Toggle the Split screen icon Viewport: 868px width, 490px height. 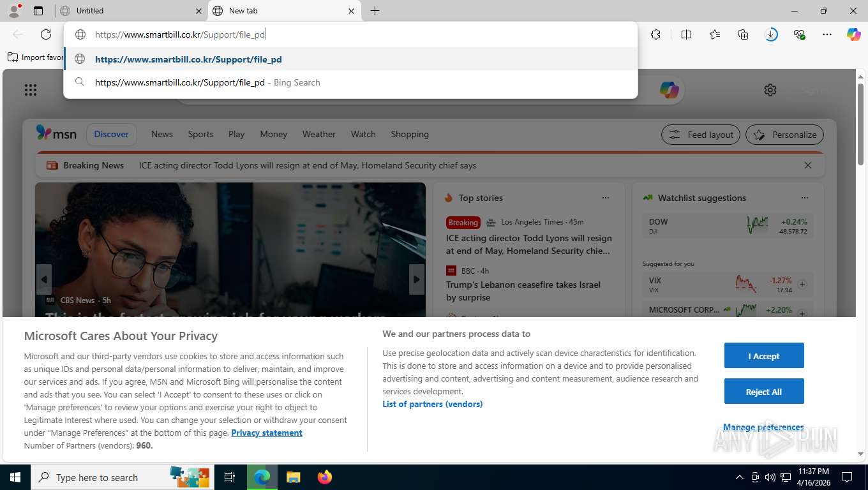(686, 34)
